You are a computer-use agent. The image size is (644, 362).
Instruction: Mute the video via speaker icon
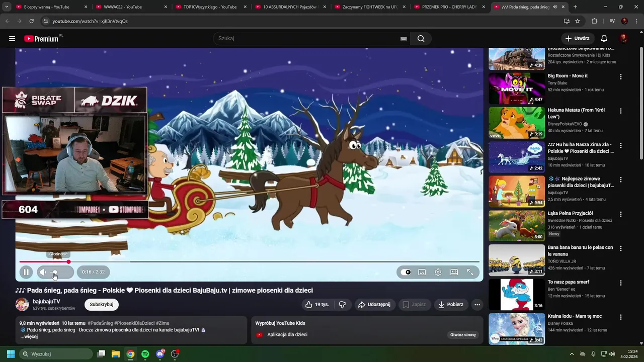coord(43,272)
